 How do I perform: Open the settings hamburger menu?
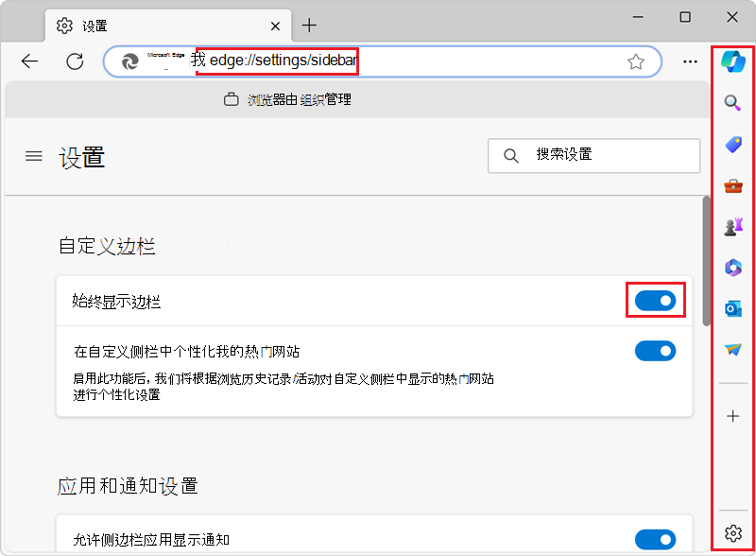pyautogui.click(x=33, y=156)
